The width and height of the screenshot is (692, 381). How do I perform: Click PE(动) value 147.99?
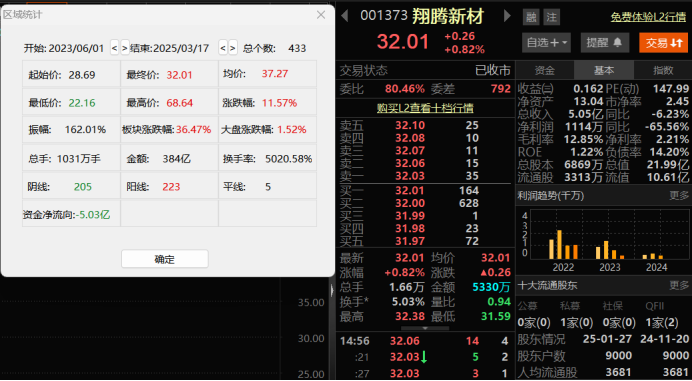[671, 89]
